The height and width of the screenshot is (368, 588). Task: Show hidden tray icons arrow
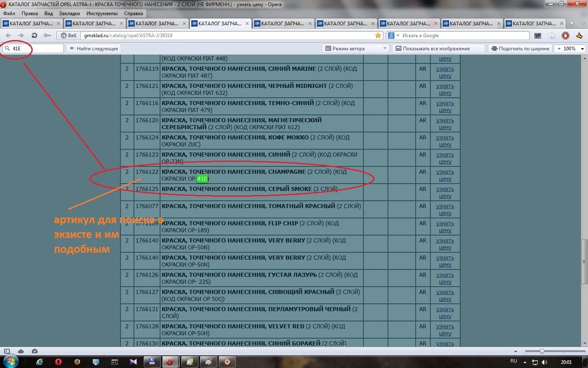click(525, 362)
